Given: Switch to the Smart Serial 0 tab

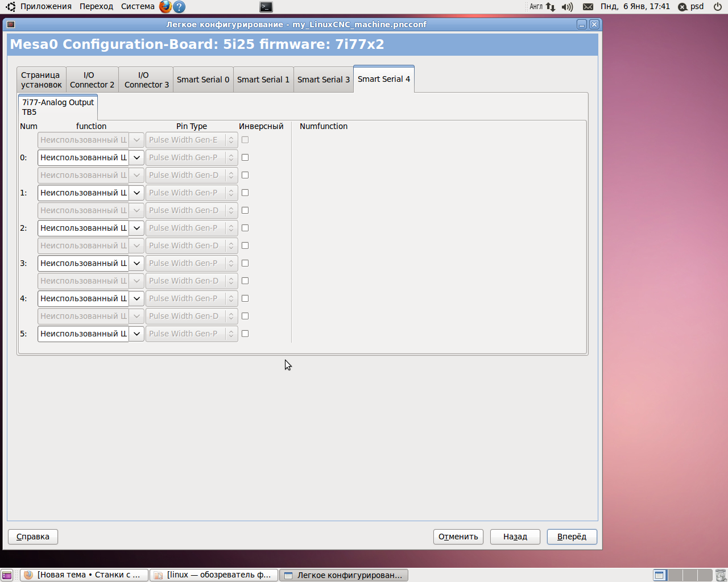Looking at the screenshot, I should (203, 80).
